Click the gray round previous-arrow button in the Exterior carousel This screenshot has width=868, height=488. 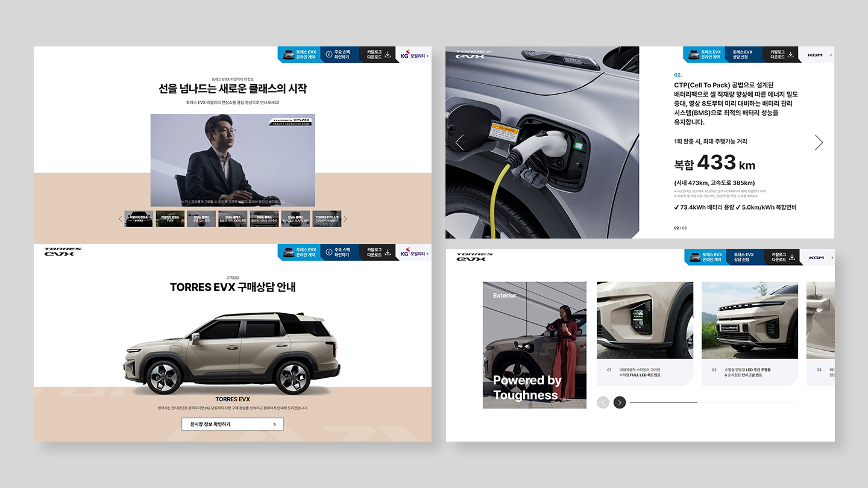point(603,402)
